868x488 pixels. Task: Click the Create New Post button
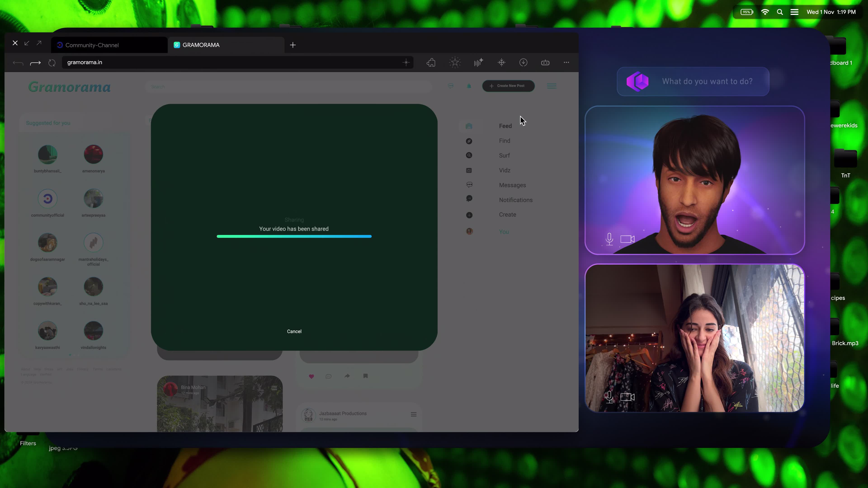point(508,86)
